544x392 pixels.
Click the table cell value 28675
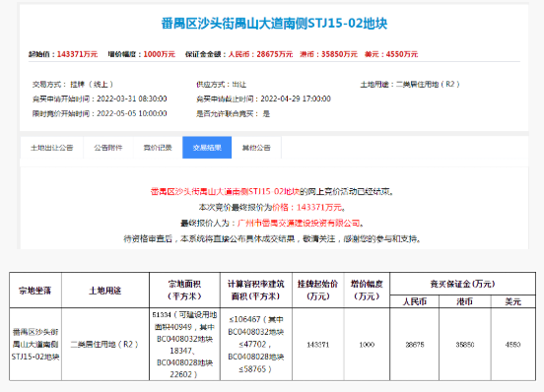click(415, 345)
